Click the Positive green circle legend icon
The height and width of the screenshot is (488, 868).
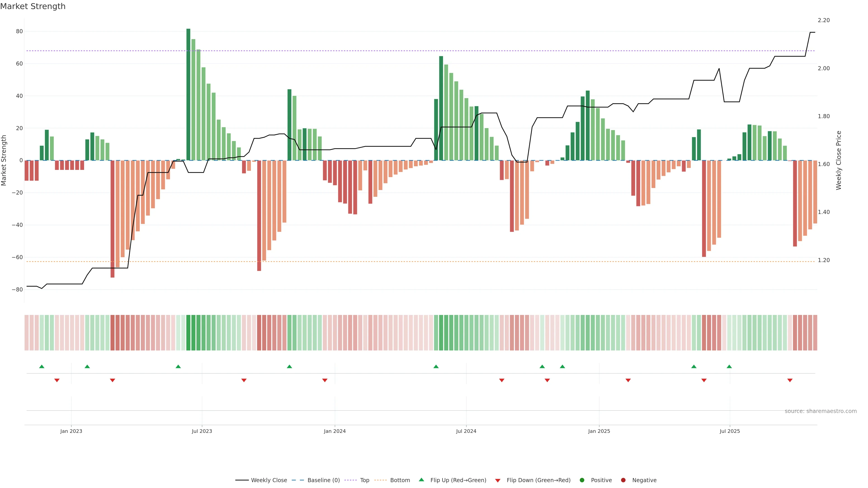pos(582,480)
